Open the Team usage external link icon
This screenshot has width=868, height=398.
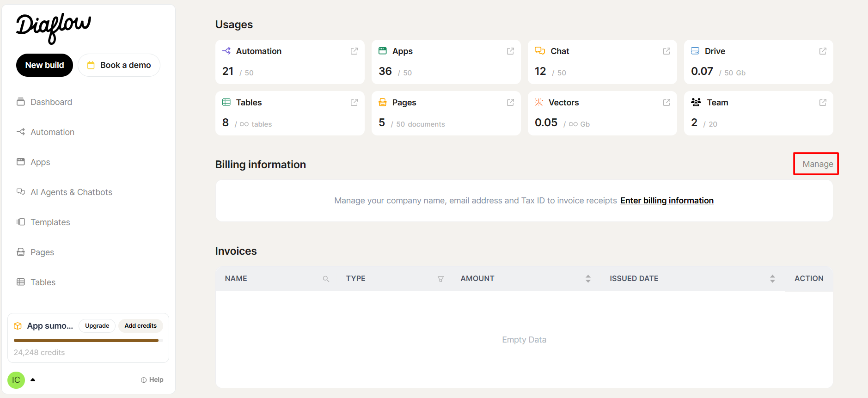[823, 103]
